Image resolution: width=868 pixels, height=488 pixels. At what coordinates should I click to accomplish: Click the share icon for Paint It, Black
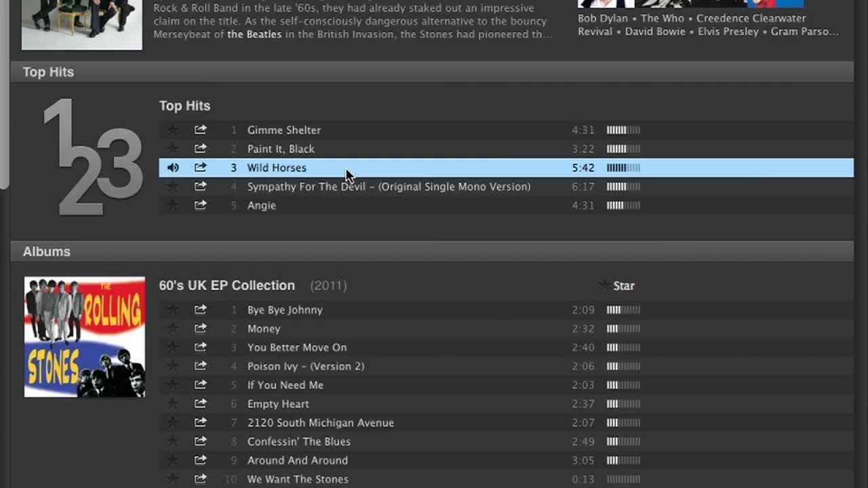(200, 148)
